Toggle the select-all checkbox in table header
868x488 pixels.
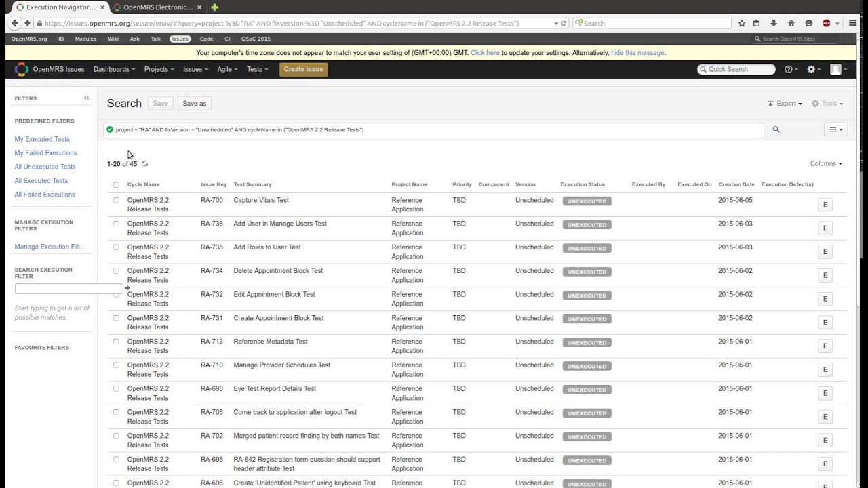(x=116, y=184)
